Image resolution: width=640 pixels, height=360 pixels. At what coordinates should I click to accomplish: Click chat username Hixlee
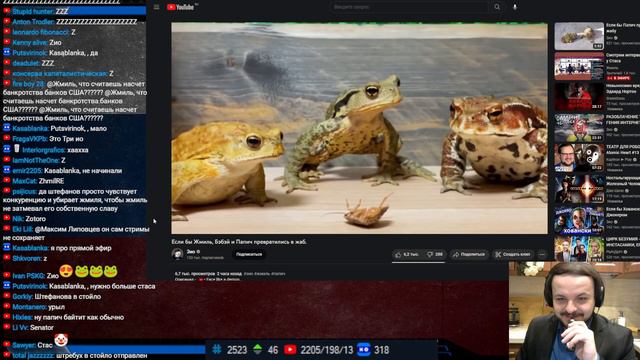coord(22,317)
